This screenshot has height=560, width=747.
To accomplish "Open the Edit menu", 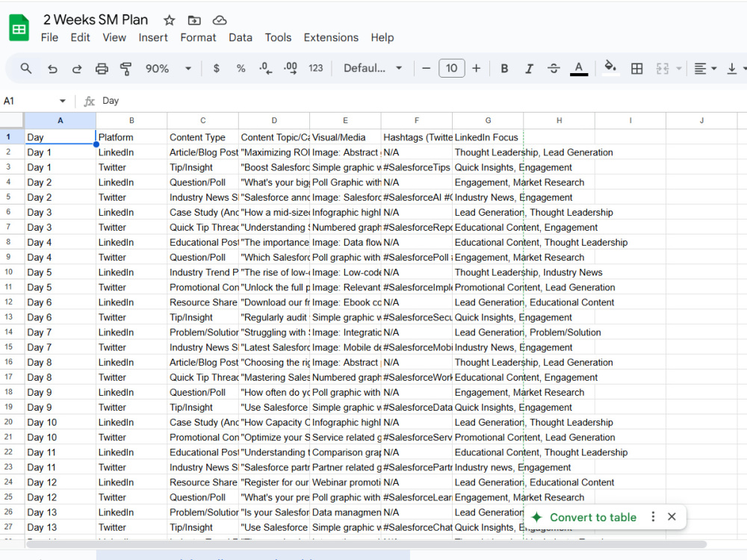I will click(80, 37).
